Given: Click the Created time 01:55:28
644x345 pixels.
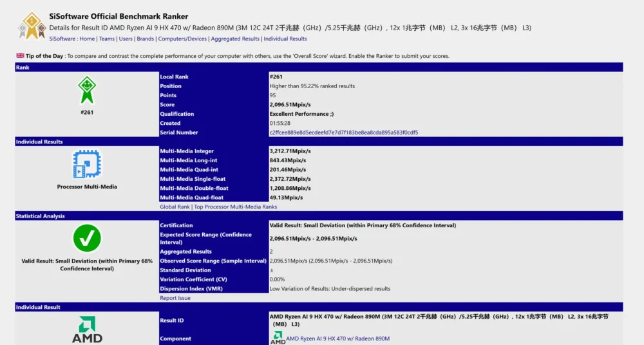Looking at the screenshot, I should (279, 123).
